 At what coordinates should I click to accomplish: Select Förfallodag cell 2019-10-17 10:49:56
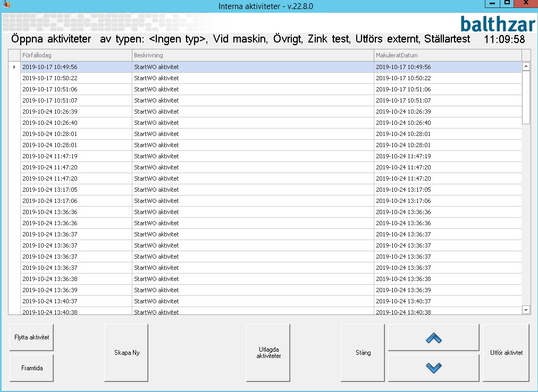click(x=76, y=67)
